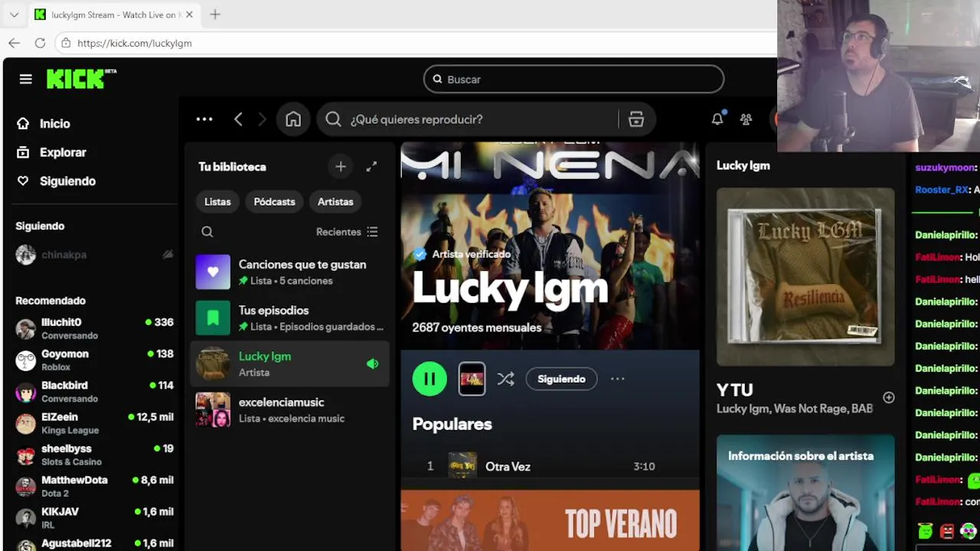The image size is (980, 551).
Task: Open Spotify notifications bell
Action: click(x=717, y=119)
